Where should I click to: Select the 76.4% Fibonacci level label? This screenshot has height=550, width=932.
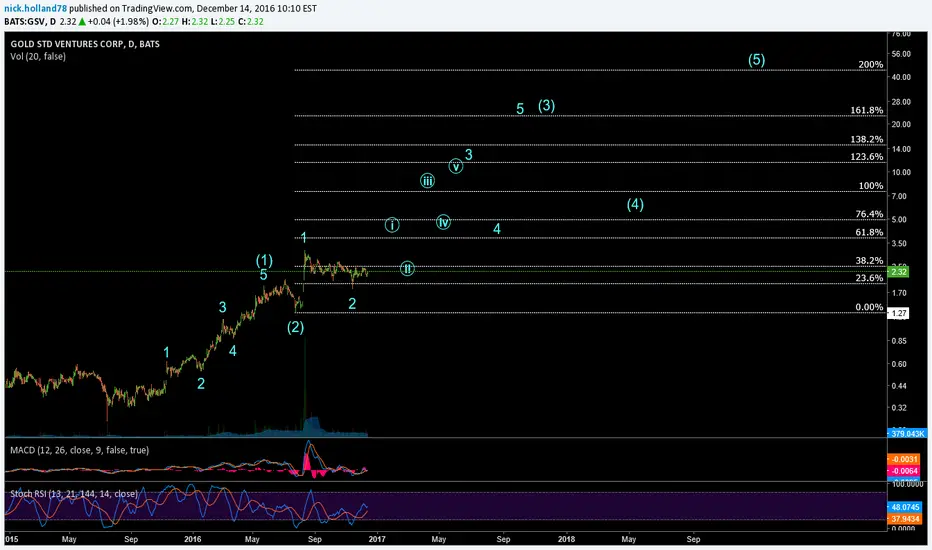[x=869, y=214]
